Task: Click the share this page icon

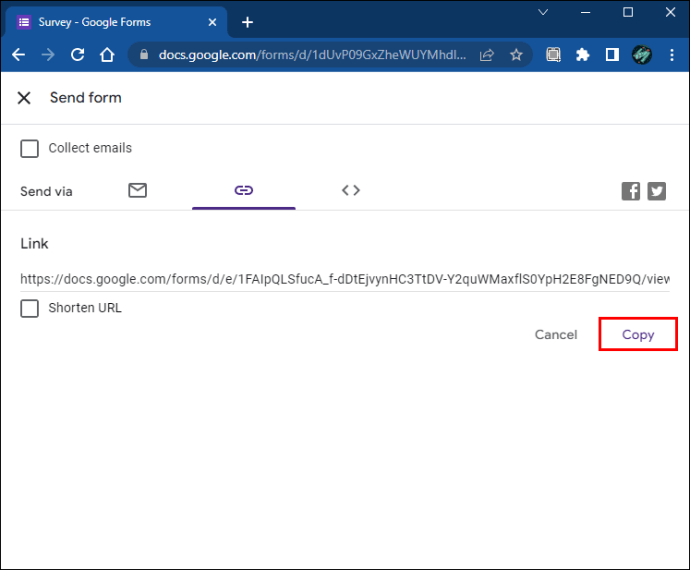Action: [487, 55]
